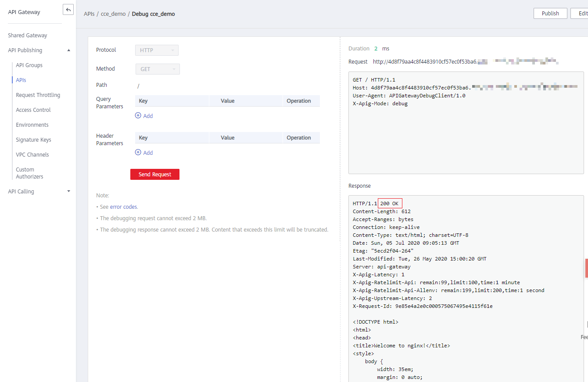588x382 pixels.
Task: Click the User-Agent request header line
Action: [409, 96]
